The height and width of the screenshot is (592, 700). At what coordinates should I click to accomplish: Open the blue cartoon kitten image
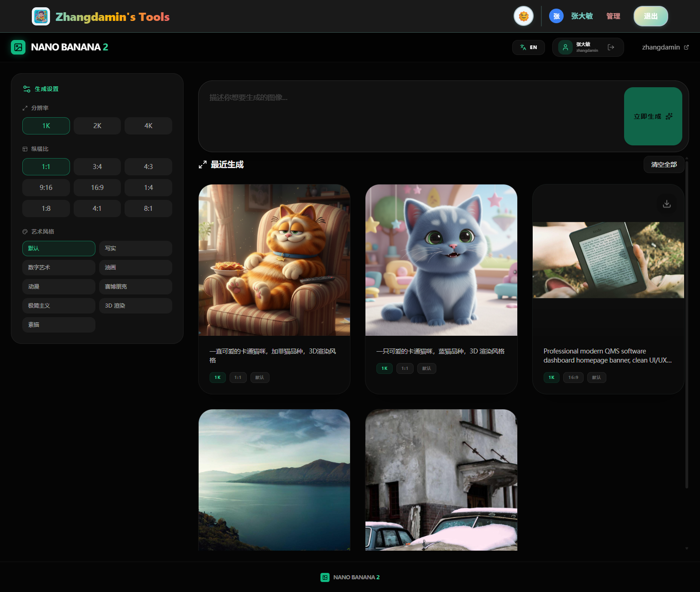click(x=441, y=260)
